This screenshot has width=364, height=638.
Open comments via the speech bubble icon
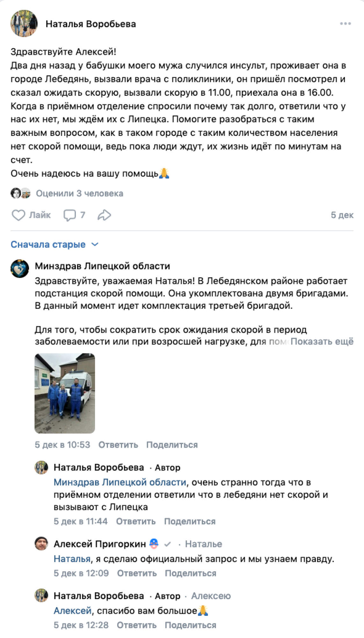pyautogui.click(x=69, y=215)
